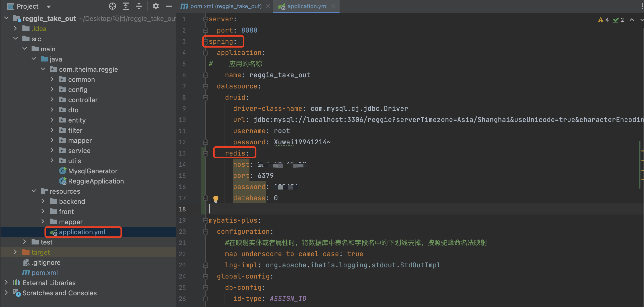The width and height of the screenshot is (644, 307).
Task: Toggle fold on the redis: block
Action: pyautogui.click(x=206, y=153)
